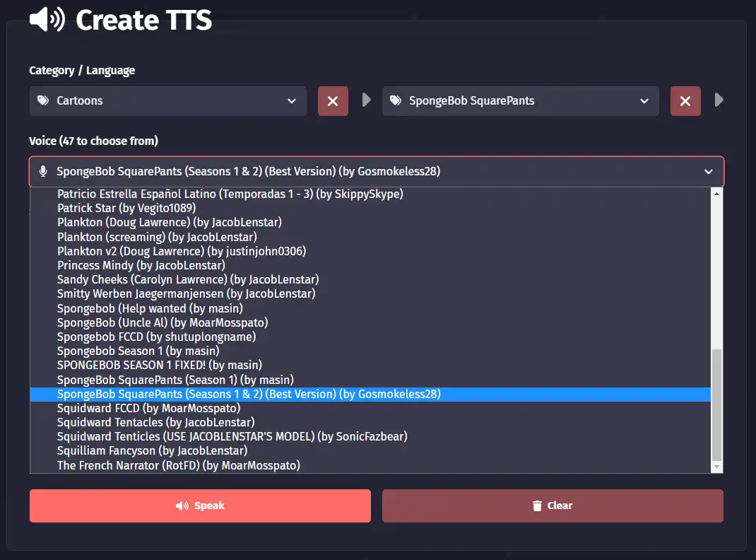Viewport: 756px width, 560px height.
Task: Click the microphone icon in voice selector
Action: click(x=43, y=171)
